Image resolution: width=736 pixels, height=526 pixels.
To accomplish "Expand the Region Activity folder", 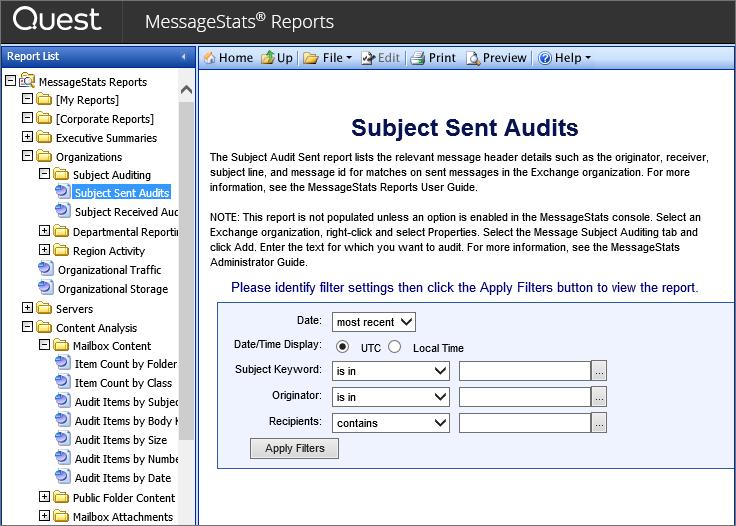I will pyautogui.click(x=45, y=250).
